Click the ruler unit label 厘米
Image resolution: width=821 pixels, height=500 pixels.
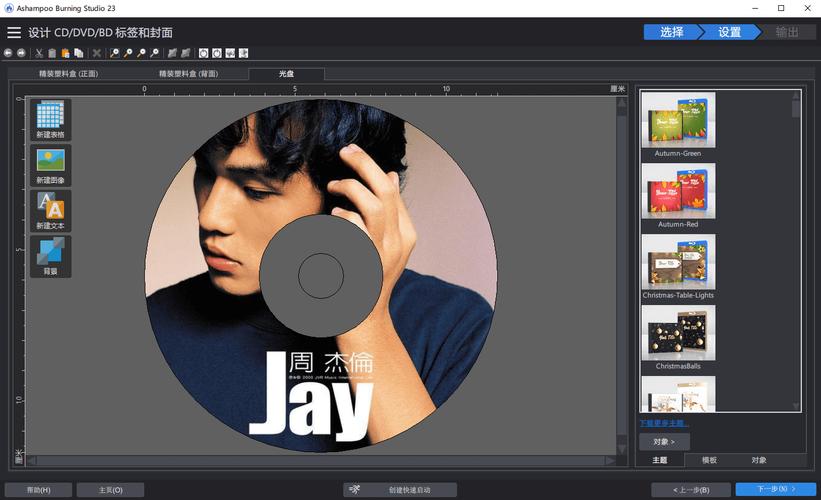[617, 88]
